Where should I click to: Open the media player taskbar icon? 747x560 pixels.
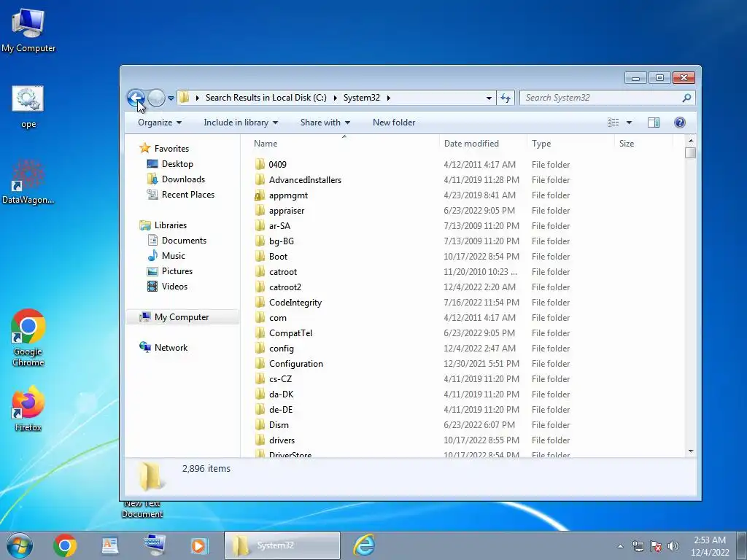(199, 545)
